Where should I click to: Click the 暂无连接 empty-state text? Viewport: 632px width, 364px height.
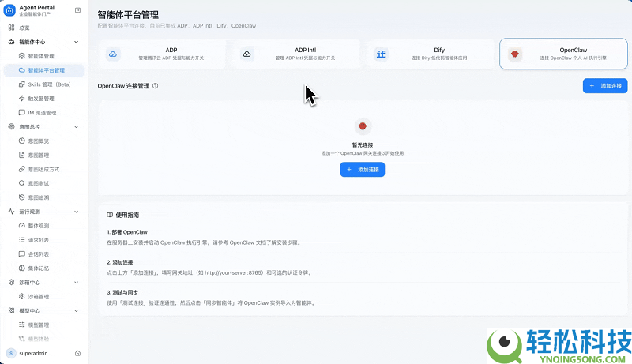(x=363, y=145)
